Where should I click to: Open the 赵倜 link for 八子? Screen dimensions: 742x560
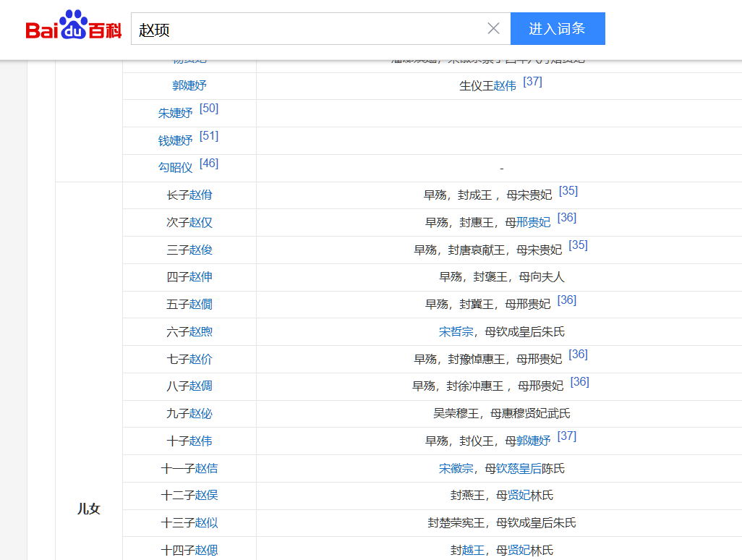pos(200,386)
